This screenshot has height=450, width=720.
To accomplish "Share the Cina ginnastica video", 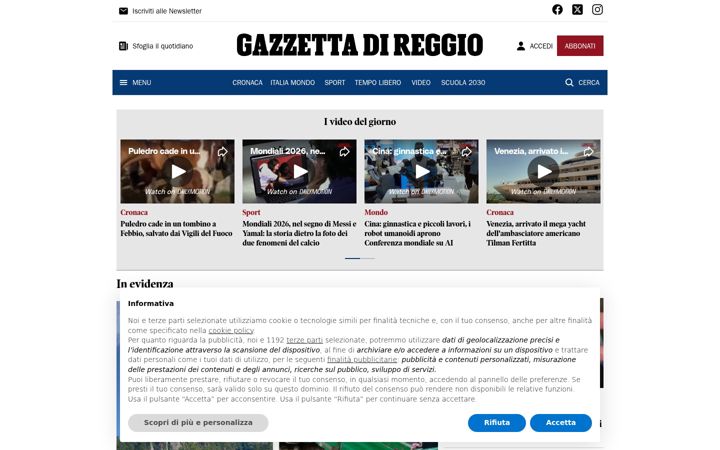I will click(467, 152).
